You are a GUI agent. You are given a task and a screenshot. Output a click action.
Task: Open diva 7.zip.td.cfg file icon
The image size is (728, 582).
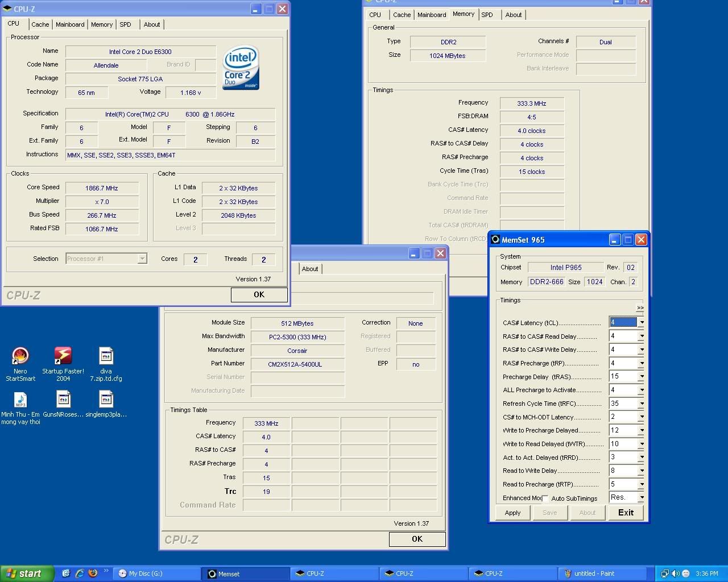point(106,364)
